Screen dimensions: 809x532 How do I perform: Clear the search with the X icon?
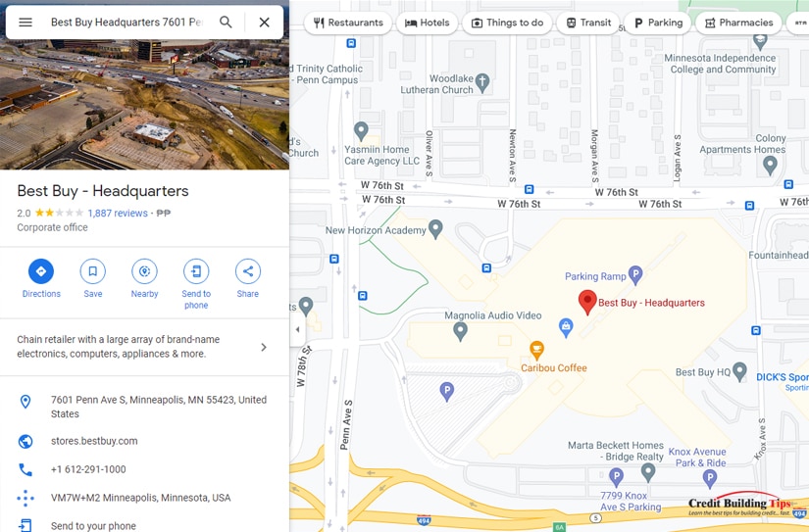coord(264,23)
